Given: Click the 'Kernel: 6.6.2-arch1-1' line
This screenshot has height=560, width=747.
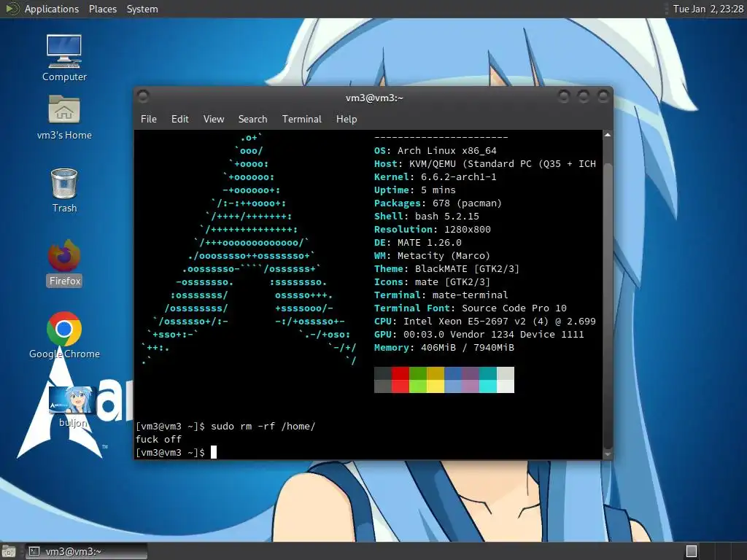Looking at the screenshot, I should point(435,176).
